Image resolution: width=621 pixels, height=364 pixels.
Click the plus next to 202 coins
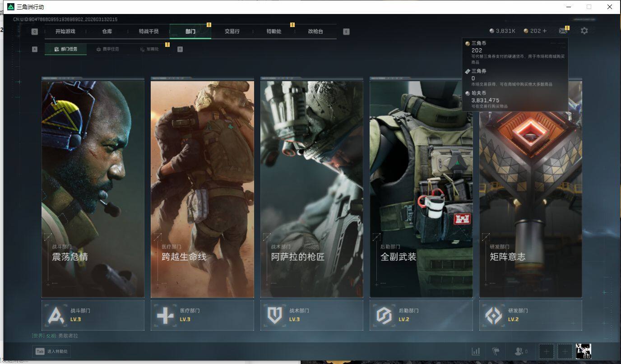pyautogui.click(x=545, y=31)
